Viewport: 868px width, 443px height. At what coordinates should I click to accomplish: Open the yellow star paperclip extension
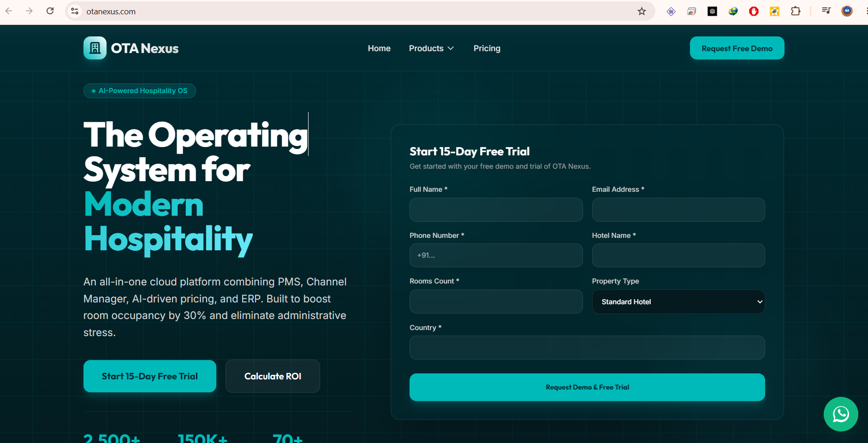774,11
